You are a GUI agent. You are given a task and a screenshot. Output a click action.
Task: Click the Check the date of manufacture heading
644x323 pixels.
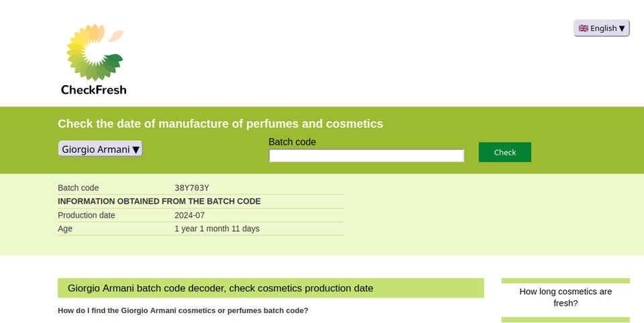click(220, 123)
